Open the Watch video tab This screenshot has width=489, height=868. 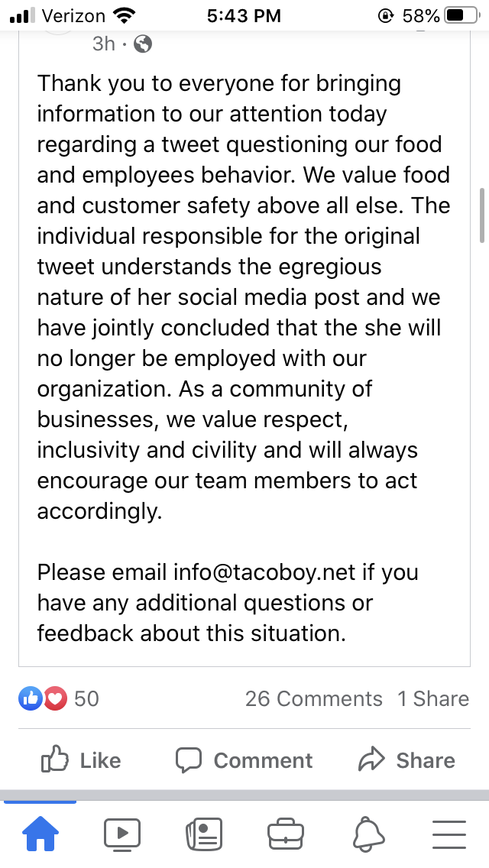121,834
